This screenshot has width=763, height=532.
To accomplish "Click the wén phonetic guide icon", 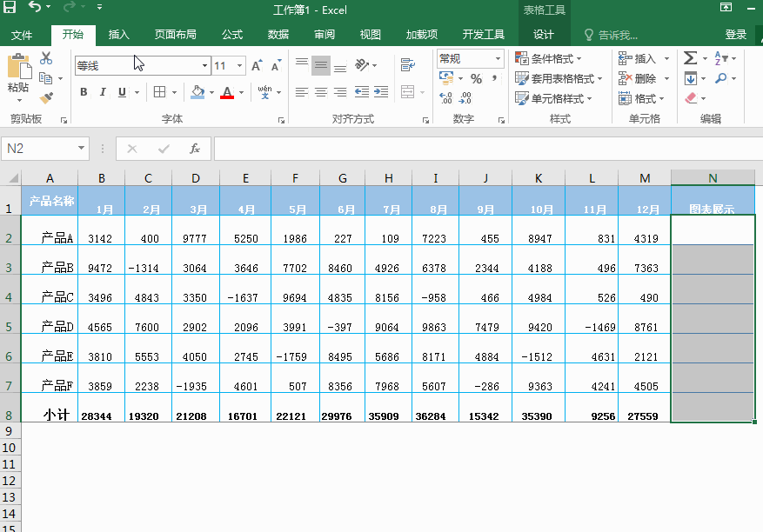I will [264, 92].
